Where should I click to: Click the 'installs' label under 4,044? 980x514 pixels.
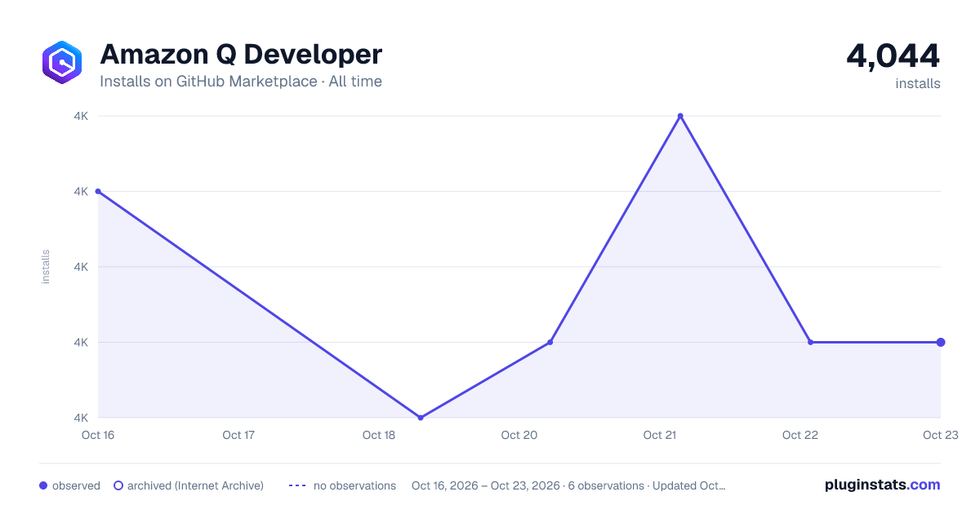(x=918, y=83)
